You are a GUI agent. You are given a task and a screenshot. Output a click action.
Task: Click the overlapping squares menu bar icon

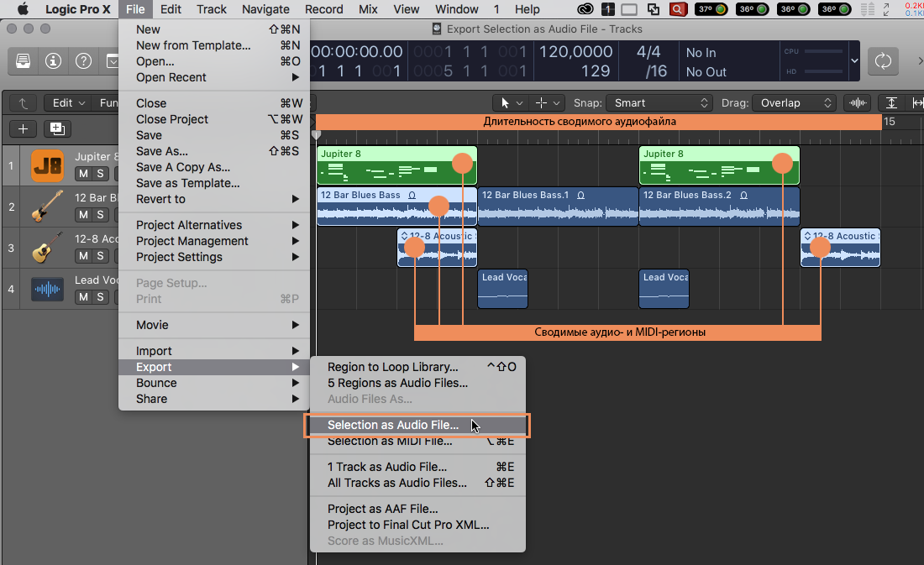(x=654, y=9)
